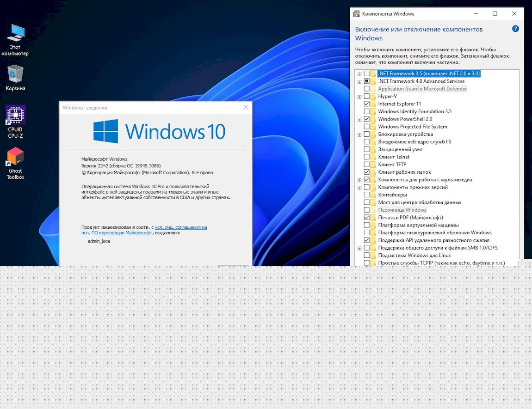The height and width of the screenshot is (409, 532).
Task: Uncheck Печать в PDF (Майкрософт)
Action: (x=367, y=218)
